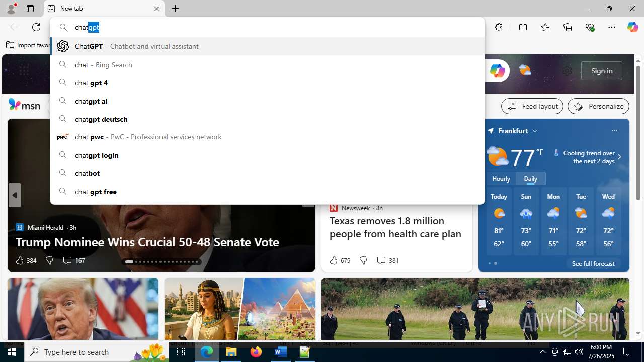This screenshot has height=362, width=644.
Task: Click the Copilot icon in search banner
Action: point(497,71)
